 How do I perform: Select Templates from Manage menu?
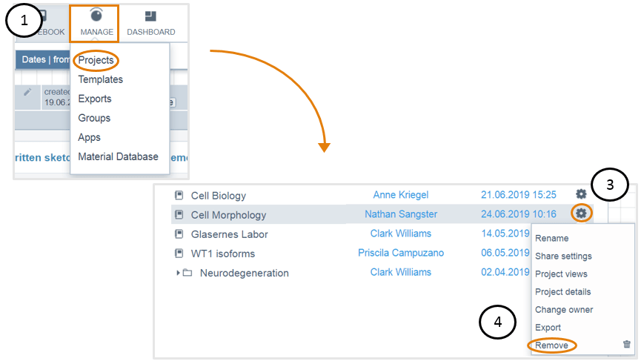(100, 79)
